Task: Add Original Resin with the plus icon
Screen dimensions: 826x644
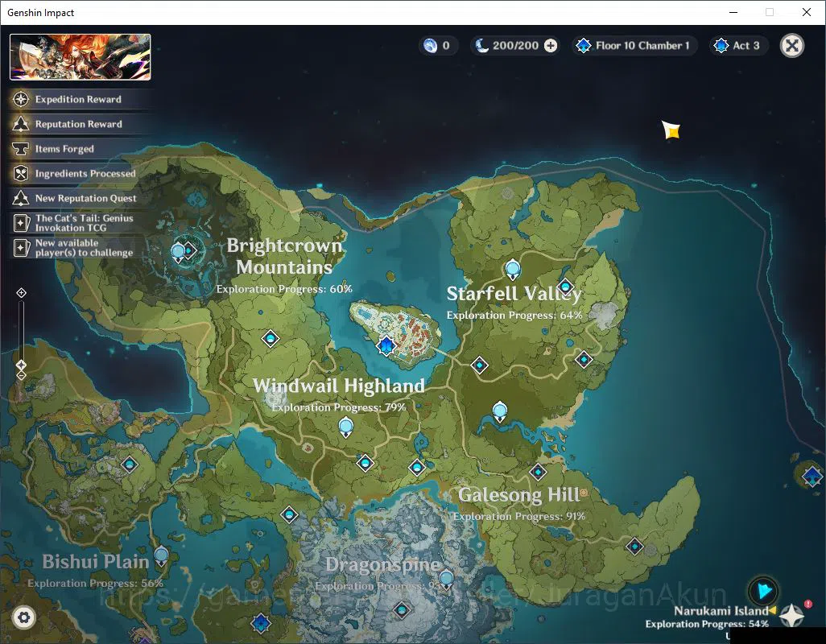Action: (x=551, y=46)
